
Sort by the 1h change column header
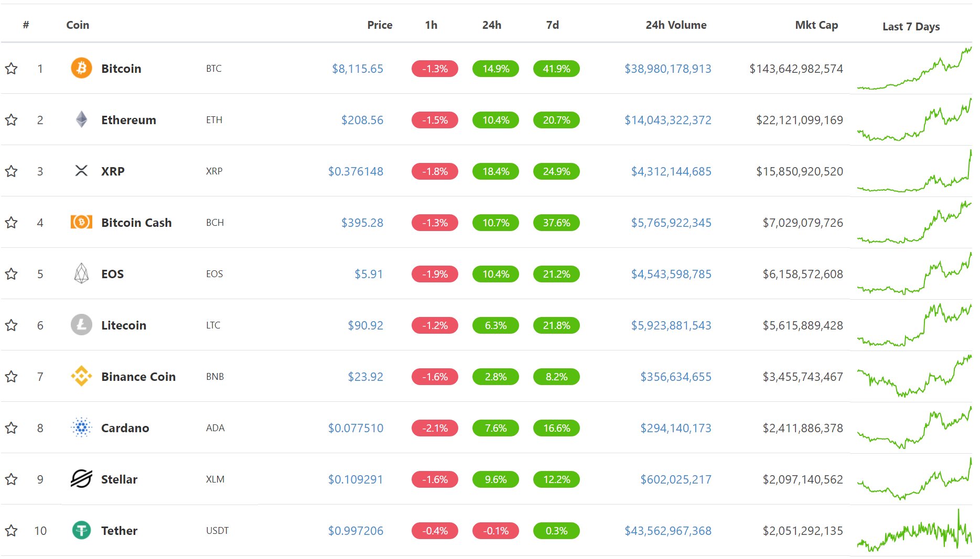pos(431,25)
